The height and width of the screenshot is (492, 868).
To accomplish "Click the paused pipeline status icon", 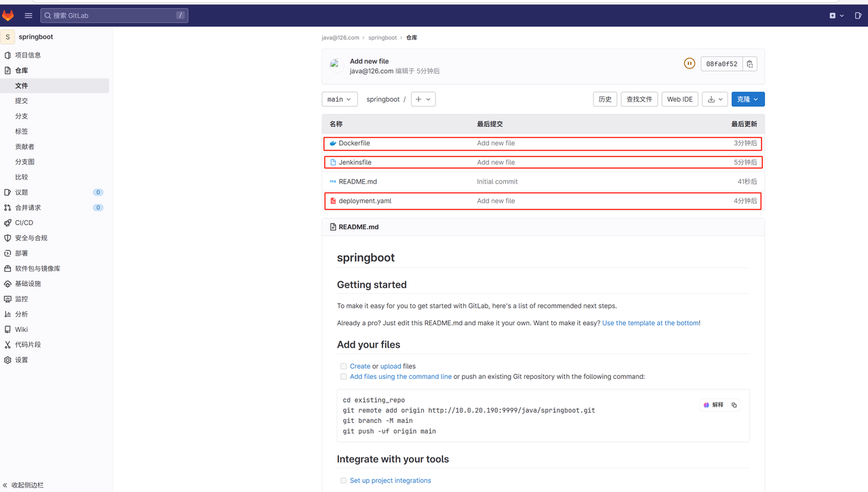I will [689, 64].
